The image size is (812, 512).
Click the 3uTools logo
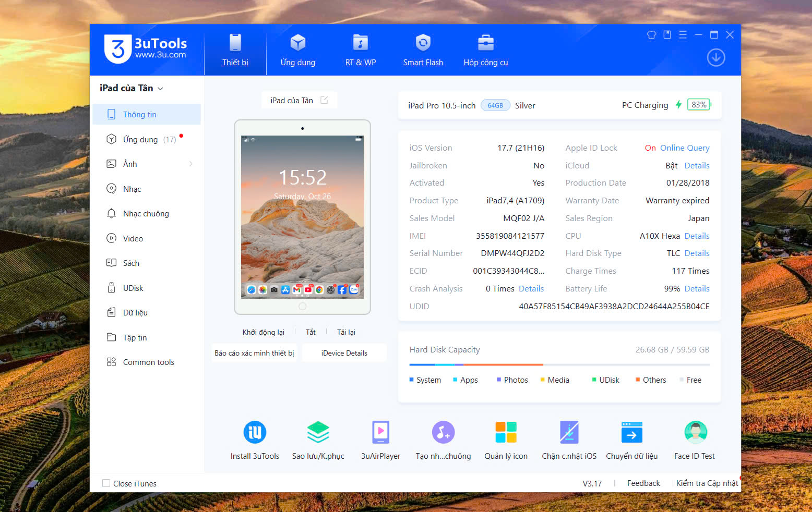coord(146,49)
